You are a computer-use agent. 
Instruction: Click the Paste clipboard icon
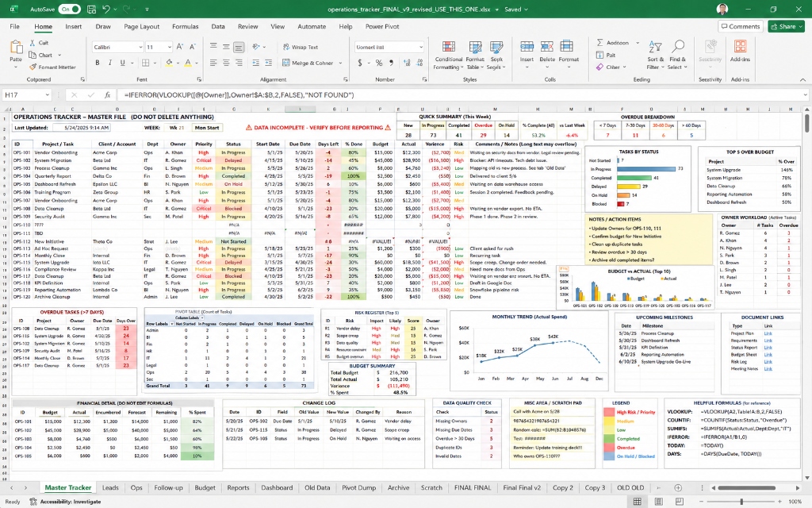point(16,48)
